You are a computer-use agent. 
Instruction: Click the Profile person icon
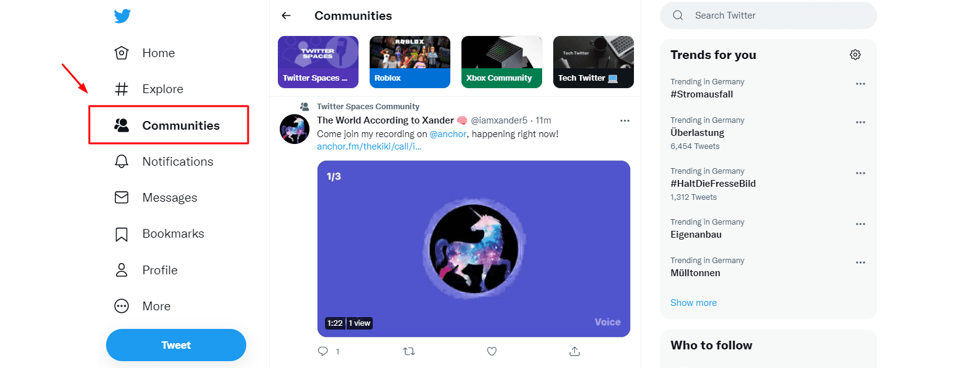(x=122, y=270)
